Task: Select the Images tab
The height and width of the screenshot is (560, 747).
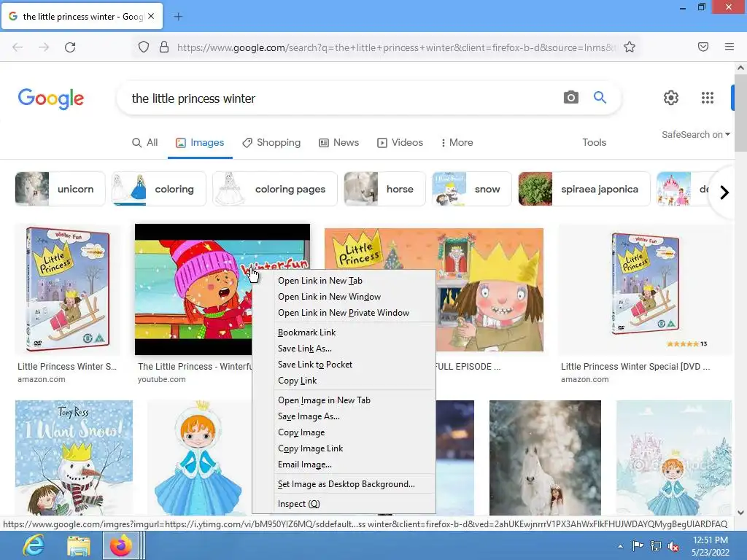Action: point(200,142)
